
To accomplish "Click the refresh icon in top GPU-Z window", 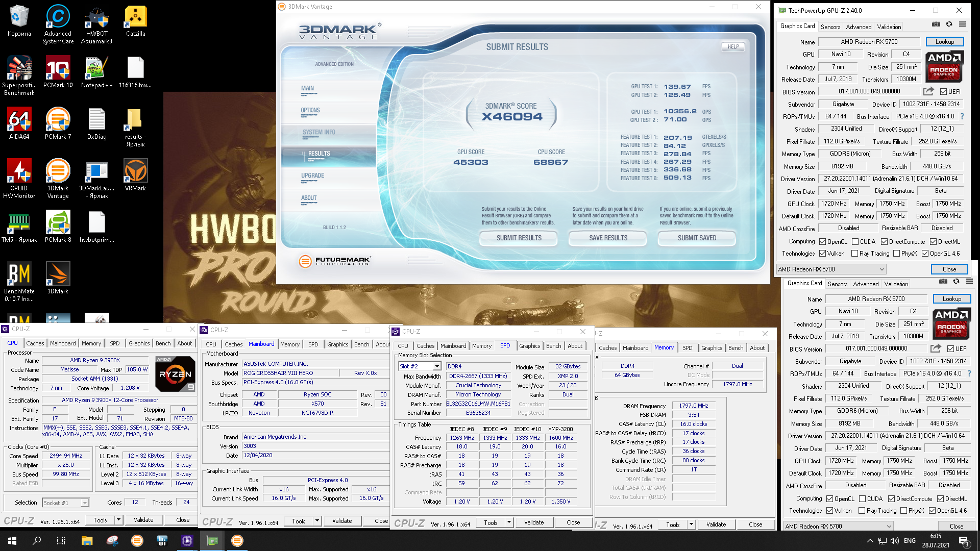I will pyautogui.click(x=949, y=24).
